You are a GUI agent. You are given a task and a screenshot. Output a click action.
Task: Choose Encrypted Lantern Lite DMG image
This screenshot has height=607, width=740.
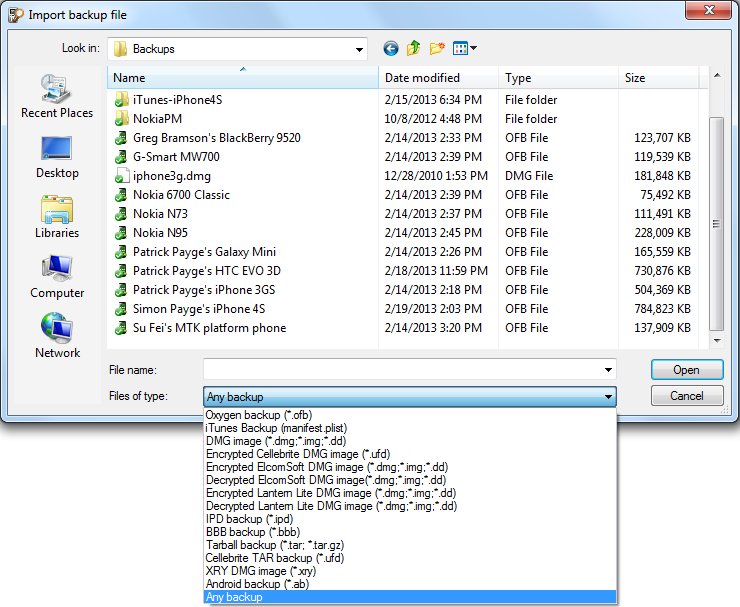tap(410, 493)
